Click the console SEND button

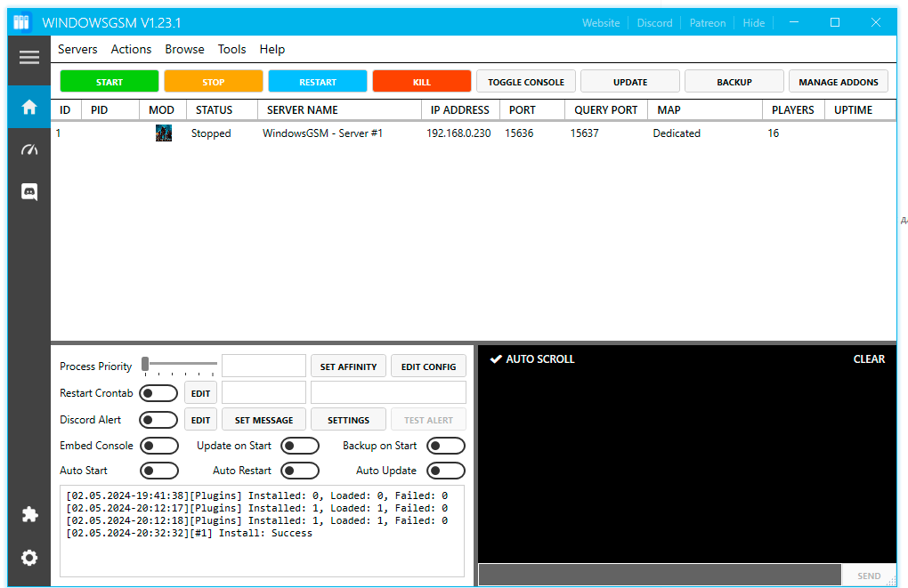point(869,576)
